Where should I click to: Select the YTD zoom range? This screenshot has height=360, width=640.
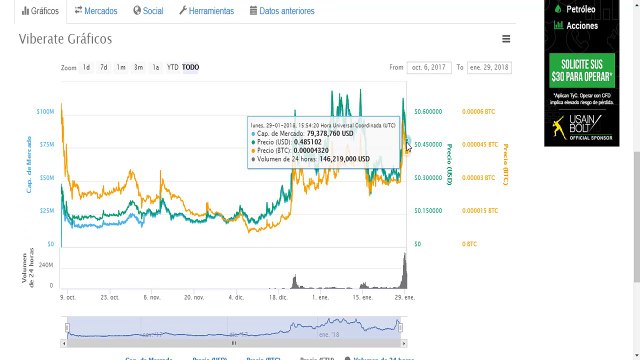pos(173,67)
